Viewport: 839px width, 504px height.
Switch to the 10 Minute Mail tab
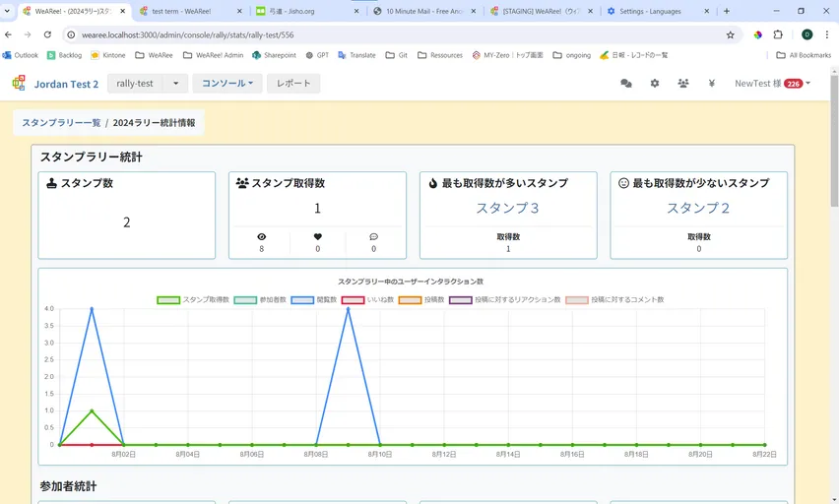click(423, 11)
